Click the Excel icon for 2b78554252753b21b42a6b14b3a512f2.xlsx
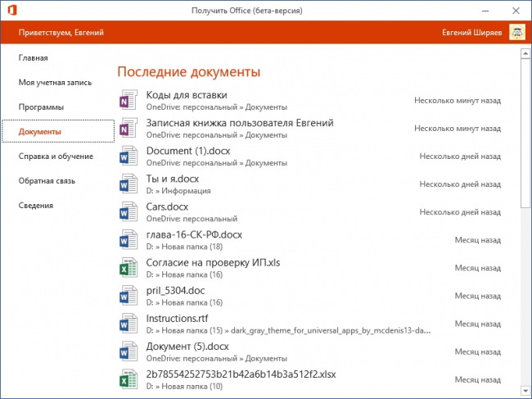Image resolution: width=532 pixels, height=399 pixels. click(x=128, y=379)
